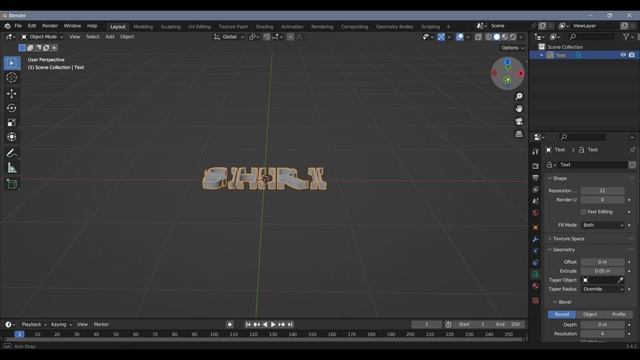Open the Material properties tab
This screenshot has height=360, width=640.
536,286
